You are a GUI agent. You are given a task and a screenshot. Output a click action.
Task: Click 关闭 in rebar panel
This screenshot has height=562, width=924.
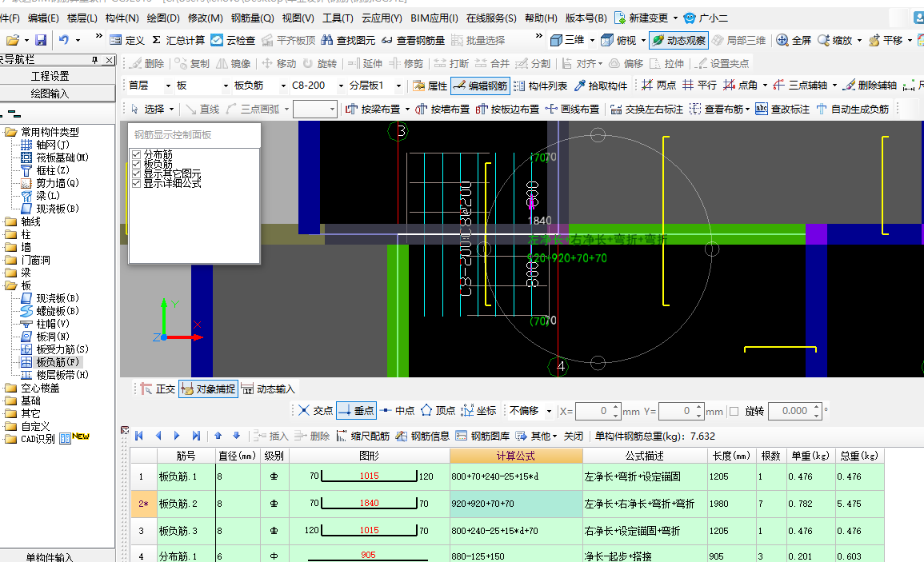pyautogui.click(x=573, y=436)
